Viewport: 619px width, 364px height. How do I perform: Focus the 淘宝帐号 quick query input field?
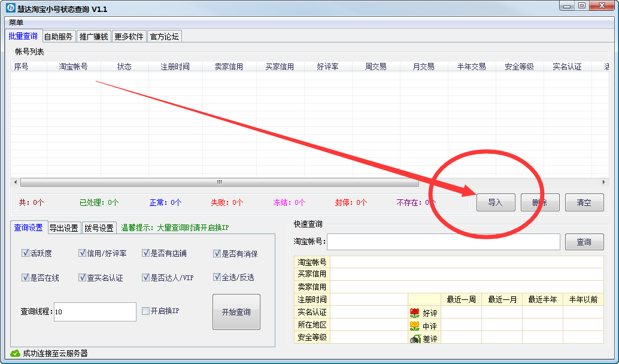pyautogui.click(x=443, y=242)
